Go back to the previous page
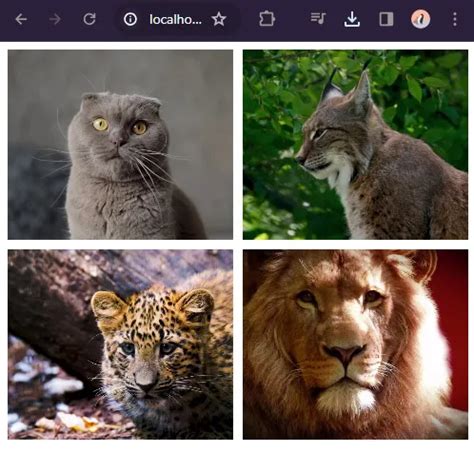This screenshot has width=474, height=453. (x=21, y=19)
